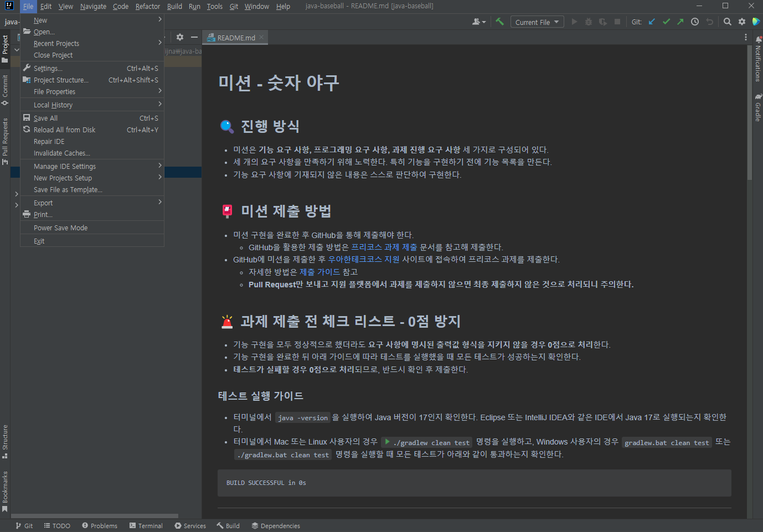Screen dimensions: 763x532
Task: Select Repair IDE menu item
Action: coord(92,141)
